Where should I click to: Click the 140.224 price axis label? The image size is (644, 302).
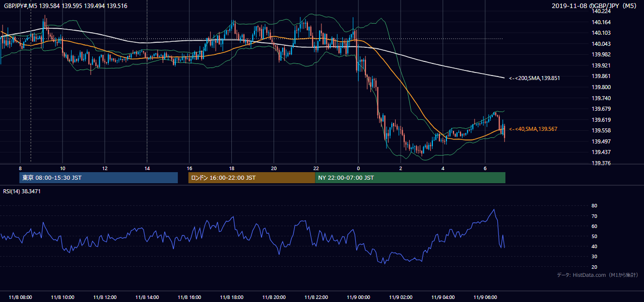click(601, 12)
